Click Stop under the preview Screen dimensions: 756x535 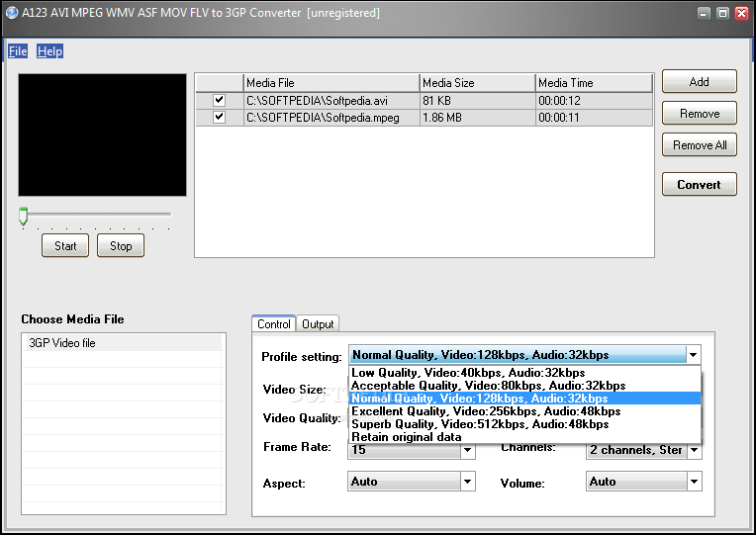tap(121, 246)
